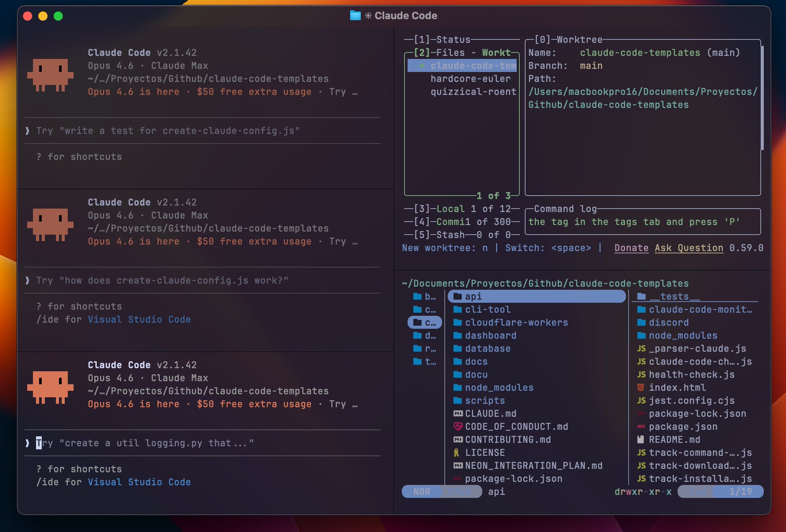786x532 pixels.
Task: Click the Donate link
Action: 631,248
